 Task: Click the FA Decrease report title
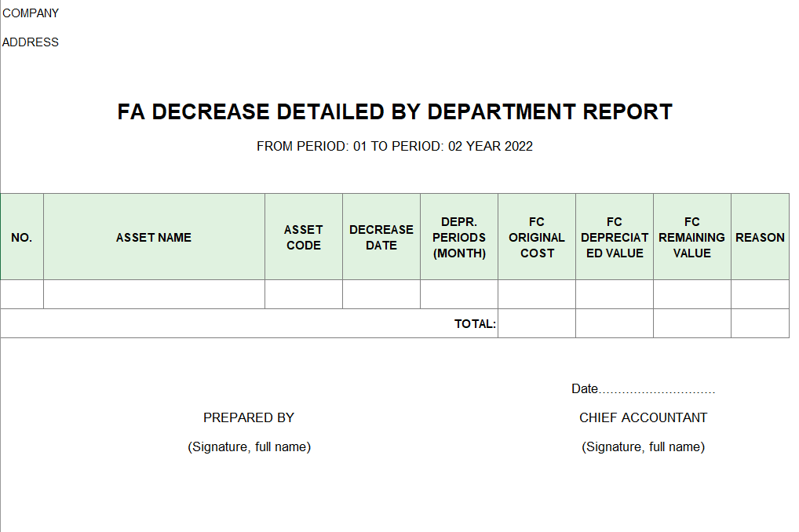click(395, 112)
